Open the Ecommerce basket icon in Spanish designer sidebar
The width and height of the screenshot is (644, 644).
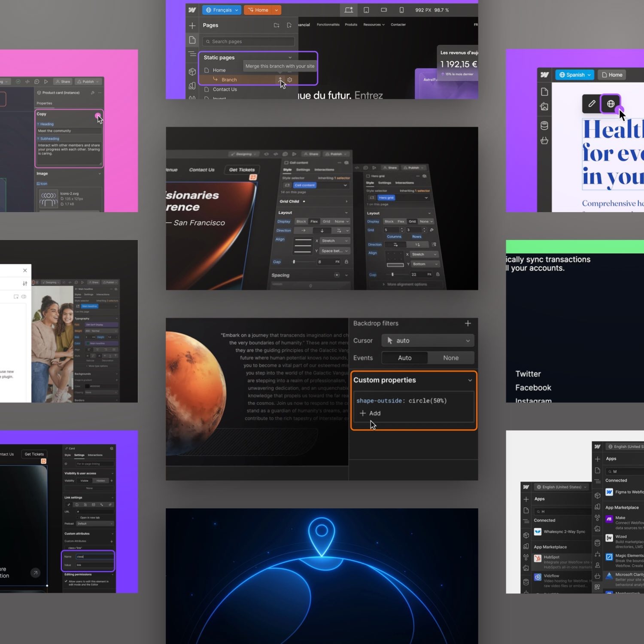[544, 140]
